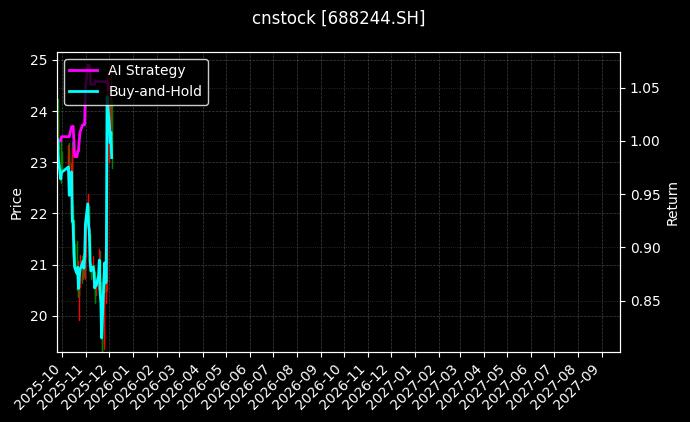Click the 0.85 return tick label

[x=646, y=301]
